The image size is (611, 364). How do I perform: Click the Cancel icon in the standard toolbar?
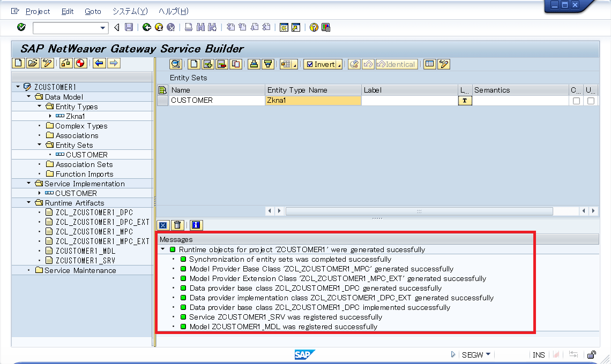tap(170, 27)
